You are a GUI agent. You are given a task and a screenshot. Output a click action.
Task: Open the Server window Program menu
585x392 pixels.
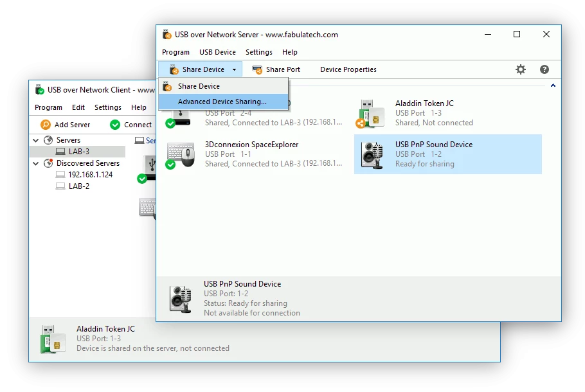tap(175, 52)
